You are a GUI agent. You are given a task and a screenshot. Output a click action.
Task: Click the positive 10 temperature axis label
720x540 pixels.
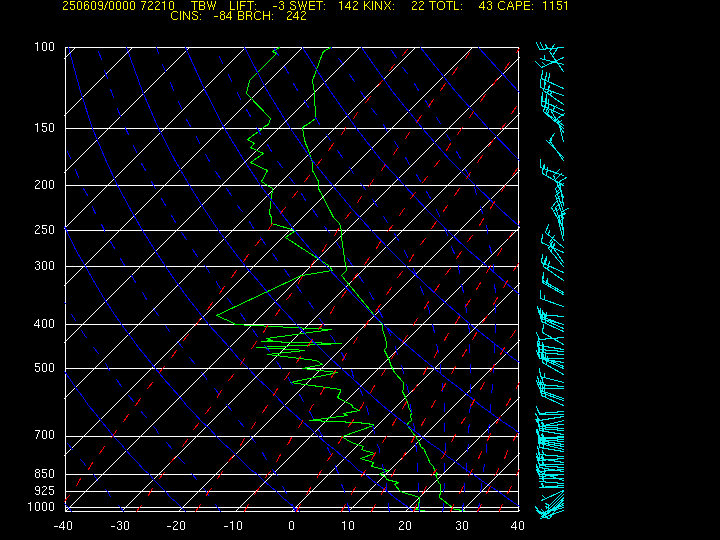(348, 526)
